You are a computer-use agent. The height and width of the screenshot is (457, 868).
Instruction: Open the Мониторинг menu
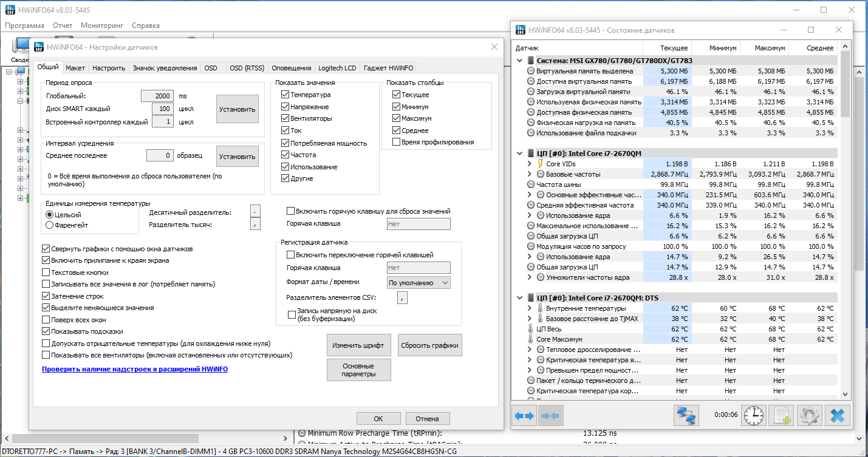click(x=102, y=25)
